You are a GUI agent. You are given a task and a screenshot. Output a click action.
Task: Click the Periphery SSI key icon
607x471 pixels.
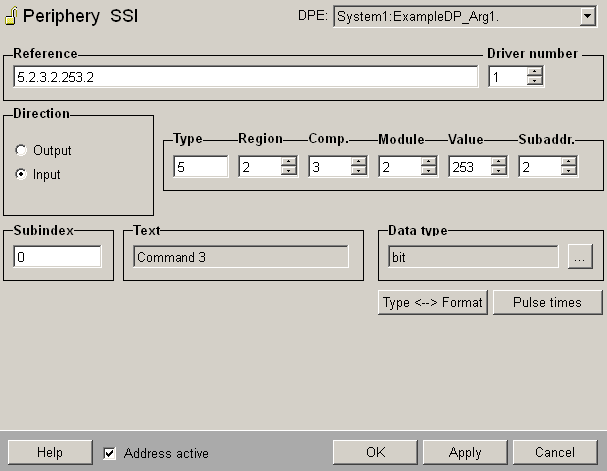pos(11,17)
